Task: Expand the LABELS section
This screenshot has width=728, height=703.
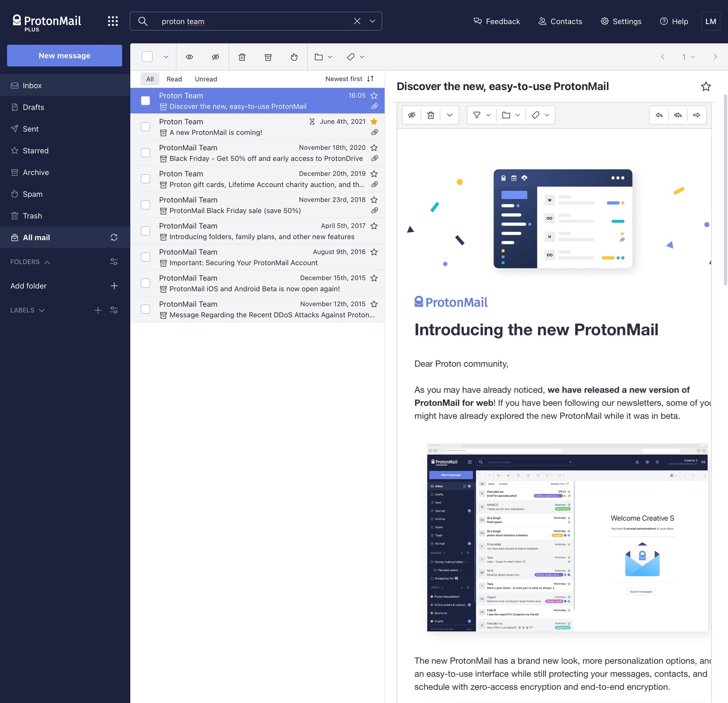Action: (28, 310)
